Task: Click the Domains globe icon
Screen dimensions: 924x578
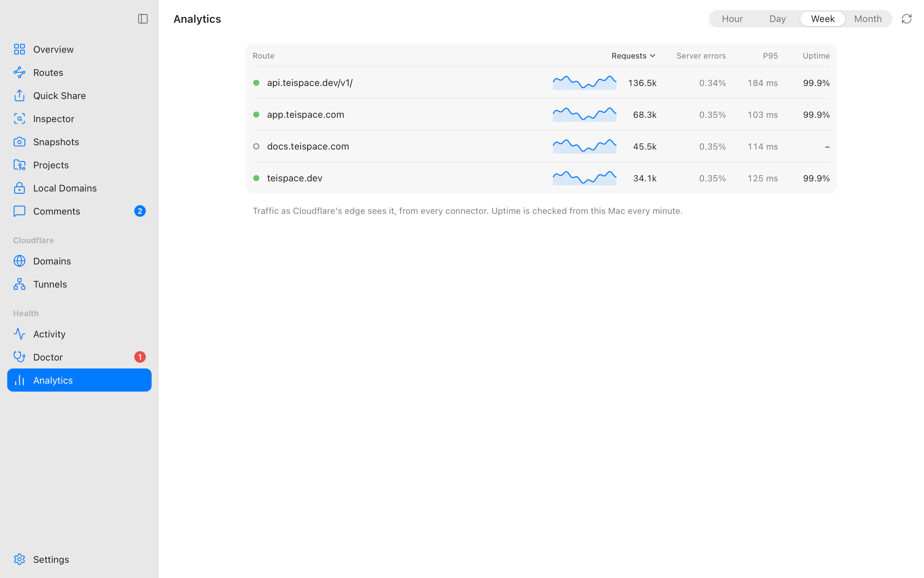Action: point(19,261)
